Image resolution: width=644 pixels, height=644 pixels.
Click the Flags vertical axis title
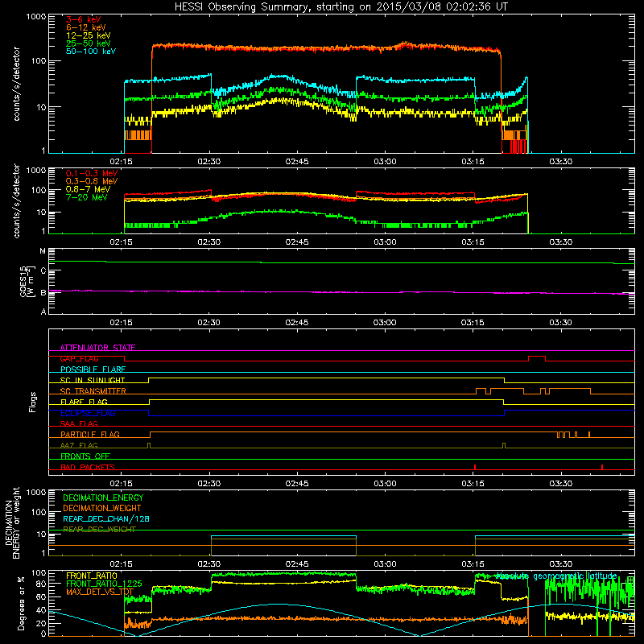tap(33, 402)
